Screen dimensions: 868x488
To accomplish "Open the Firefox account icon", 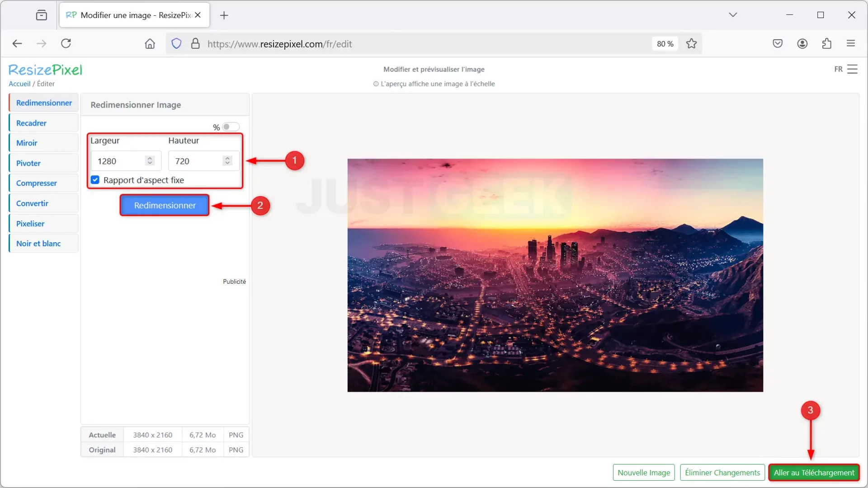I will 802,43.
